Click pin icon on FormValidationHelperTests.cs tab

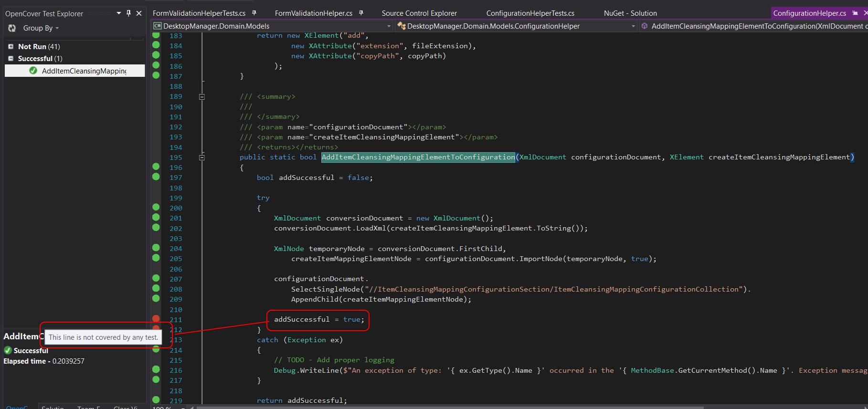tap(254, 13)
